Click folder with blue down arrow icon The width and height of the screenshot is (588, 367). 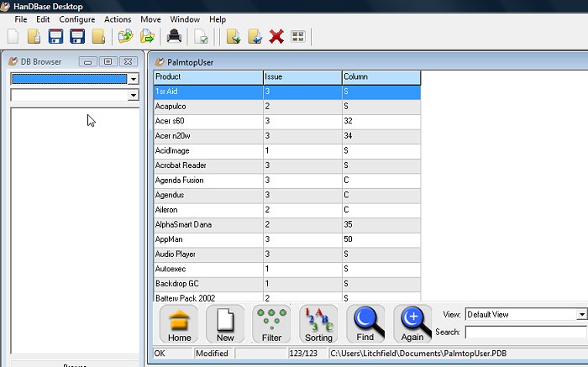[255, 37]
